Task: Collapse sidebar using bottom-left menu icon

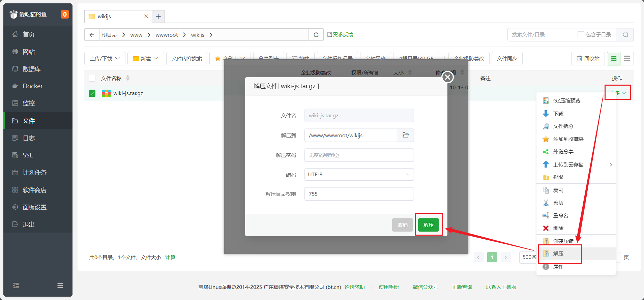Action: coord(16,286)
